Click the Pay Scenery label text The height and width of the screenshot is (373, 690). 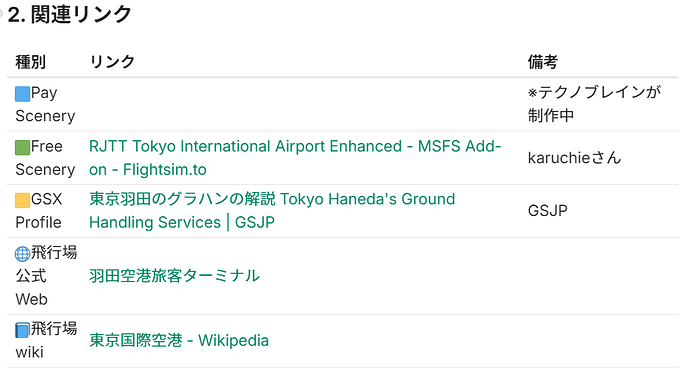click(x=45, y=104)
